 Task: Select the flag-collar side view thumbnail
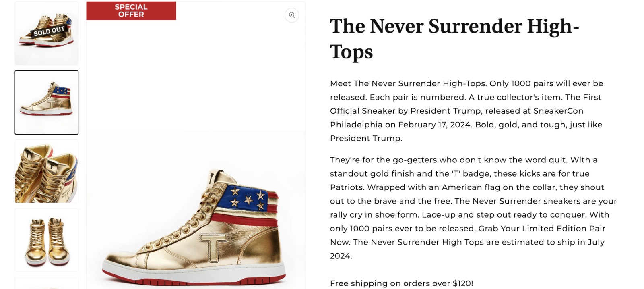[46, 102]
